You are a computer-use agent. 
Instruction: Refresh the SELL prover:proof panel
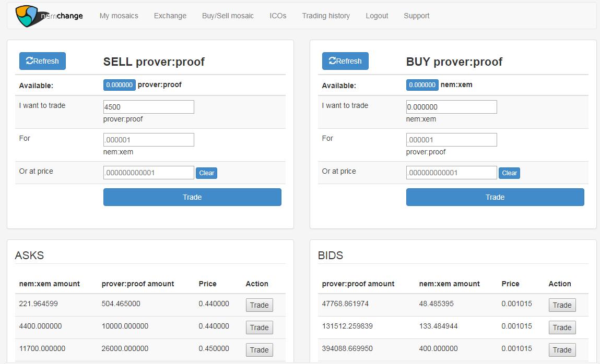point(42,60)
